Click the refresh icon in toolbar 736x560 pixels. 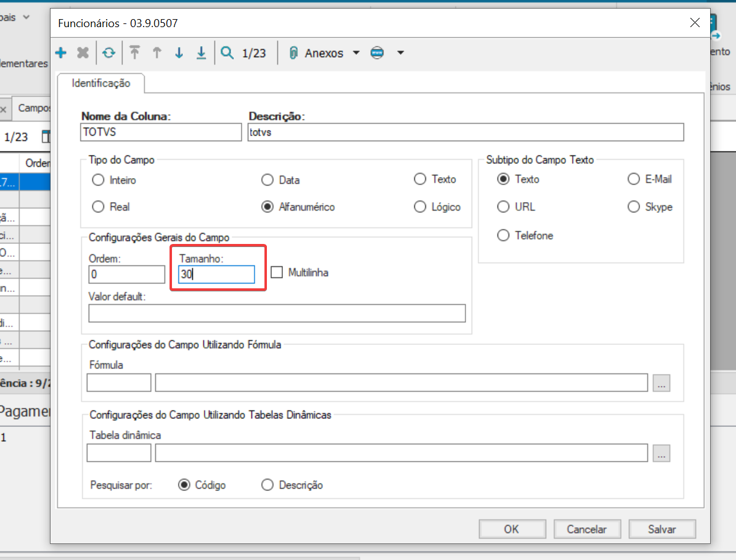click(x=109, y=53)
